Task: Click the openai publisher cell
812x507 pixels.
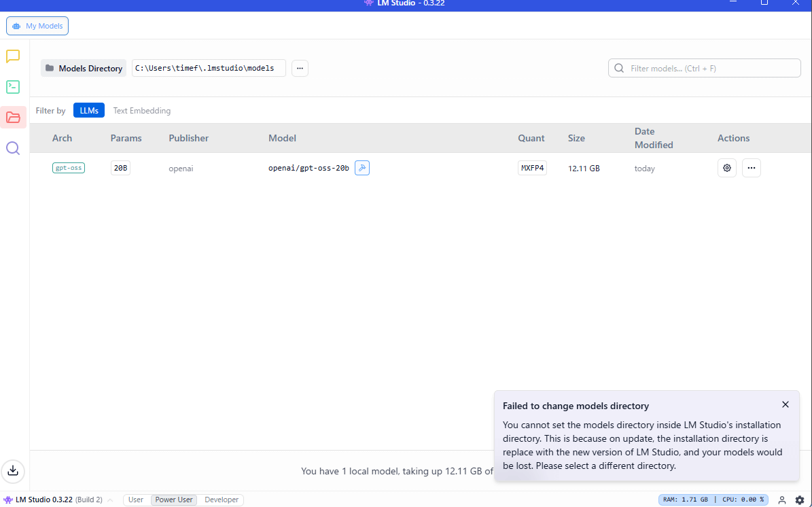Action: point(181,169)
